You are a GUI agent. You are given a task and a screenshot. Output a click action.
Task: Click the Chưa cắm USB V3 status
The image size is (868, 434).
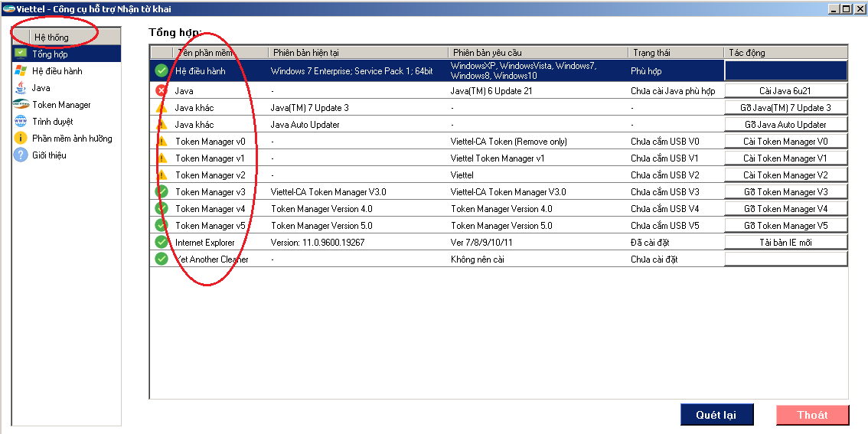click(x=665, y=192)
